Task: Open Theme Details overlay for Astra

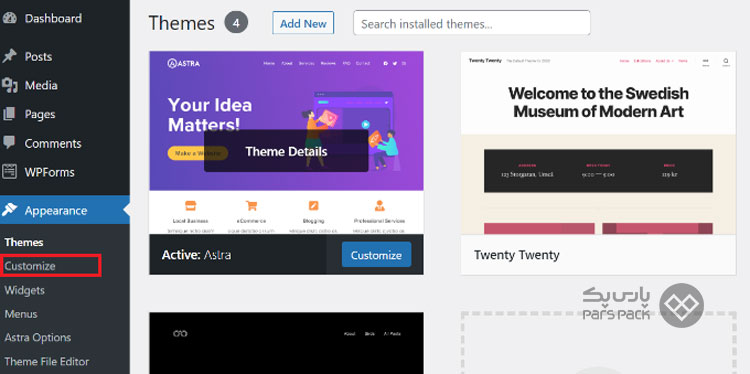Action: tap(286, 152)
